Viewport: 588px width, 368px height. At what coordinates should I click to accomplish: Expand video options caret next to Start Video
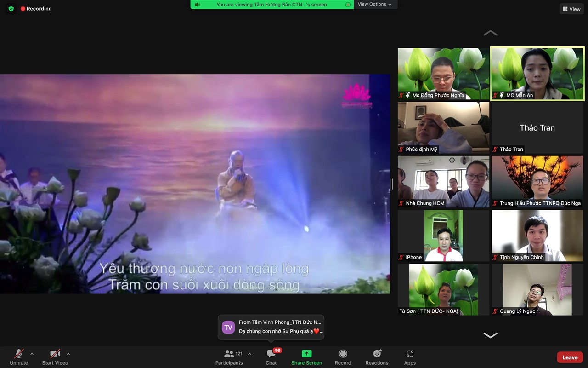[68, 354]
